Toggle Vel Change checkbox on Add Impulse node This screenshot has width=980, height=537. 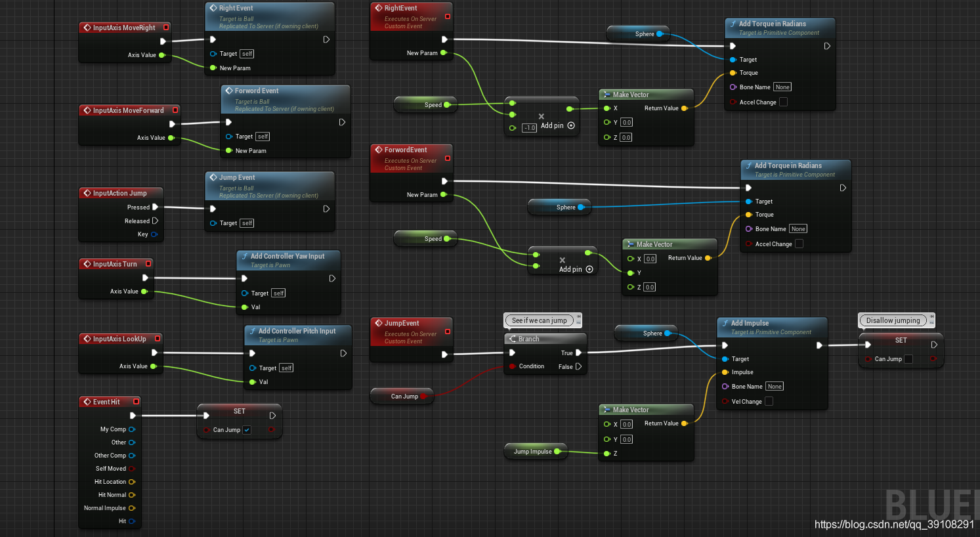point(769,402)
